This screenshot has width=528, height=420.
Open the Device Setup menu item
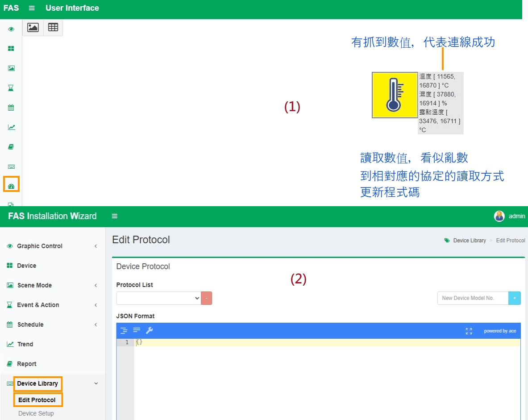coord(36,413)
